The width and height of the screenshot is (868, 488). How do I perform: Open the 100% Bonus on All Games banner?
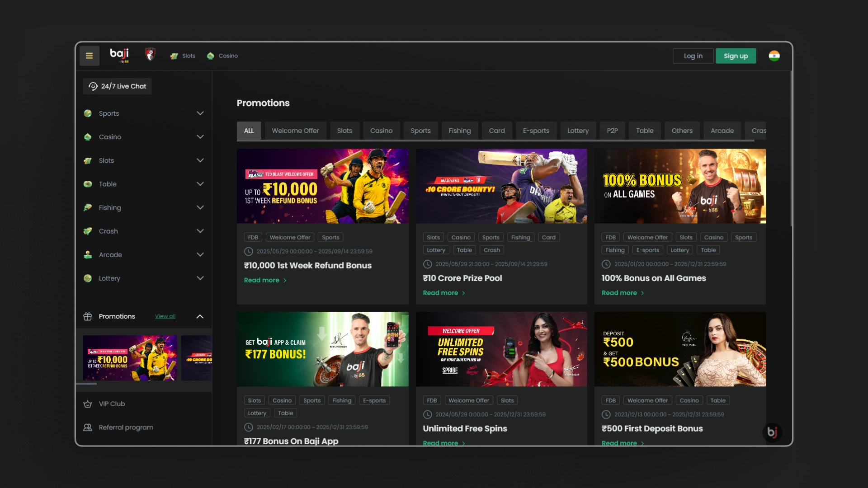click(x=680, y=186)
